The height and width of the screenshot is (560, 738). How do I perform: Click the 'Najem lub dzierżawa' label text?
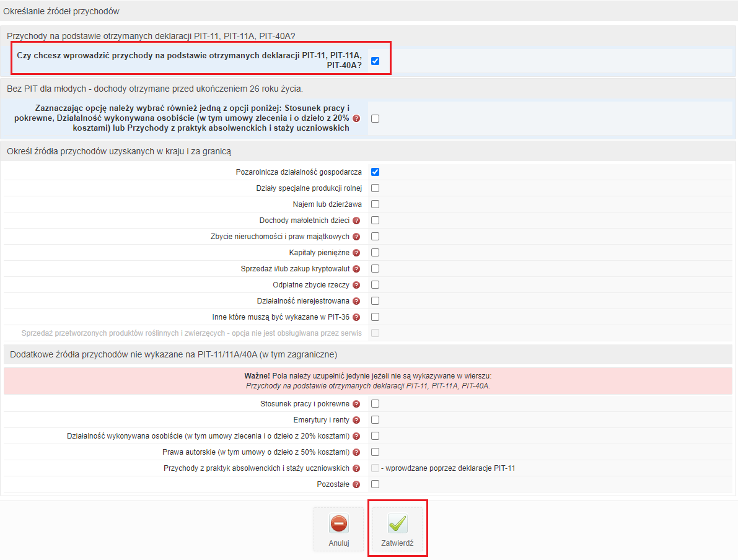(327, 204)
